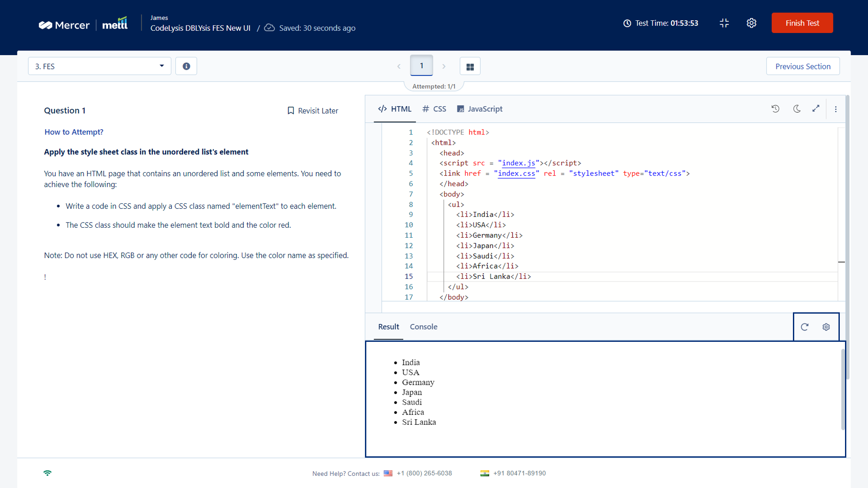This screenshot has width=868, height=488.
Task: Click the editor pane vertical scrollbar
Action: click(x=847, y=237)
